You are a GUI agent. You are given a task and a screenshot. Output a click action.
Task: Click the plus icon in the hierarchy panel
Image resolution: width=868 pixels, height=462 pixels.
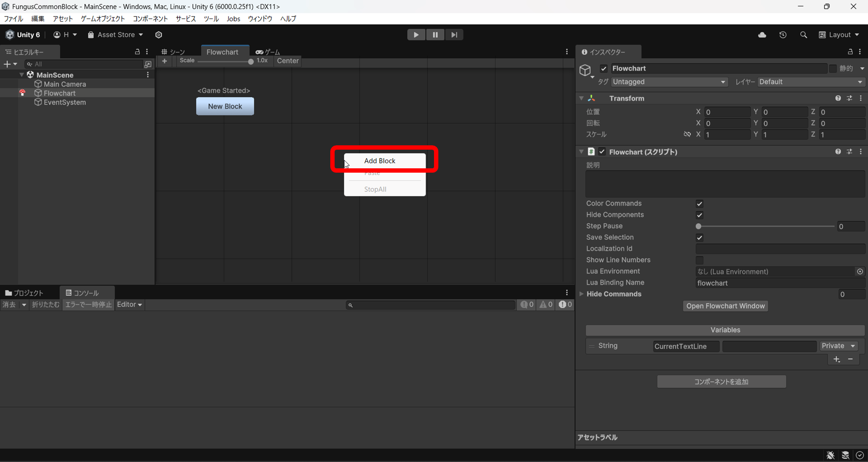point(7,64)
